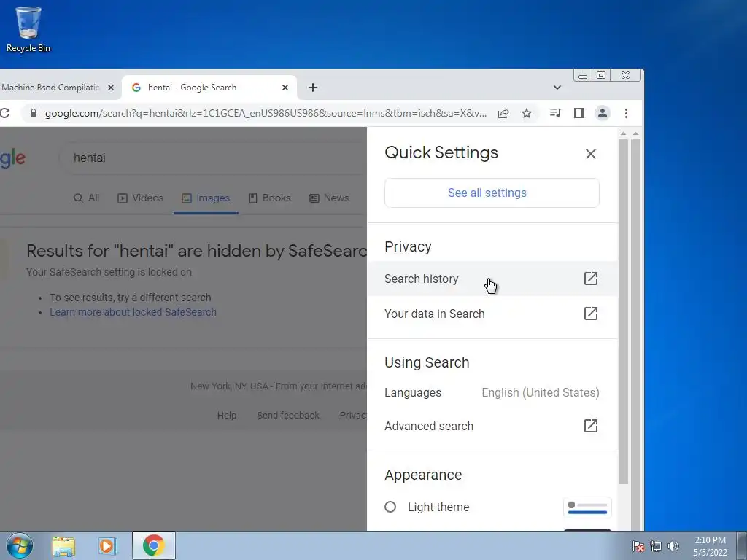This screenshot has width=747, height=560.
Task: Open the Help link in the footer
Action: pos(227,415)
